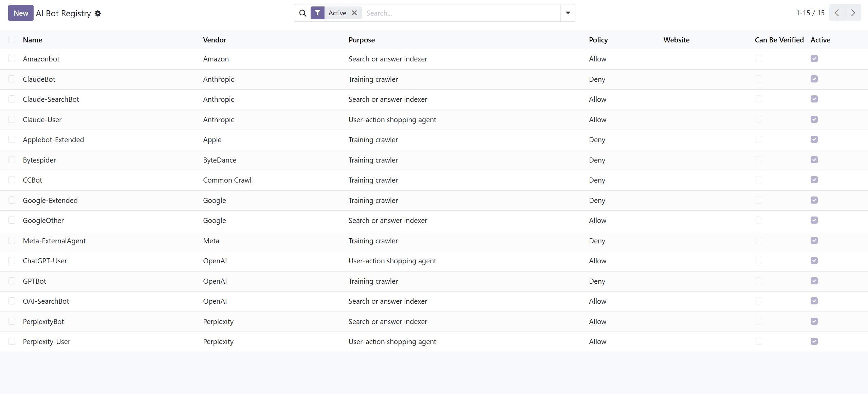Viewport: 868px width, 394px height.
Task: Remove the Active filter tag
Action: tap(354, 13)
